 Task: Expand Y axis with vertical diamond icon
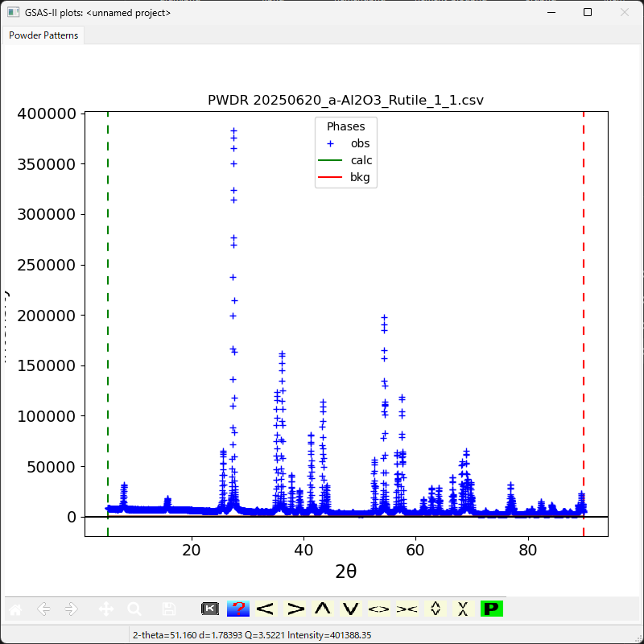coord(436,609)
